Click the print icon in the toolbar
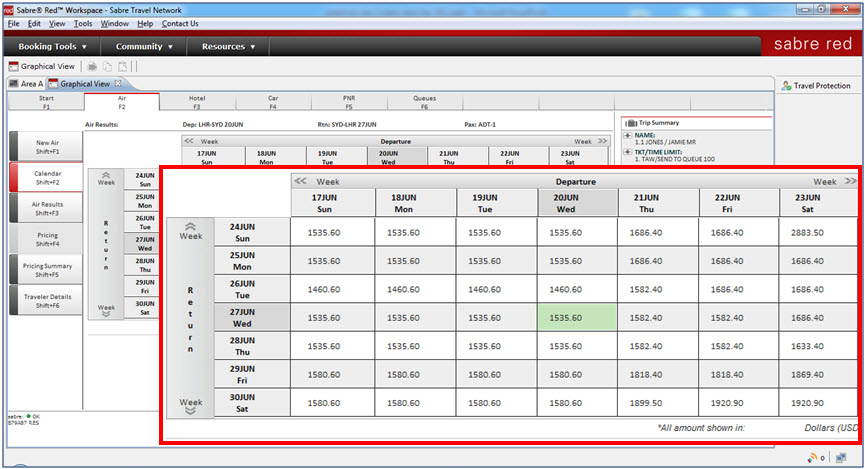Viewport: 865px width, 469px height. (92, 66)
